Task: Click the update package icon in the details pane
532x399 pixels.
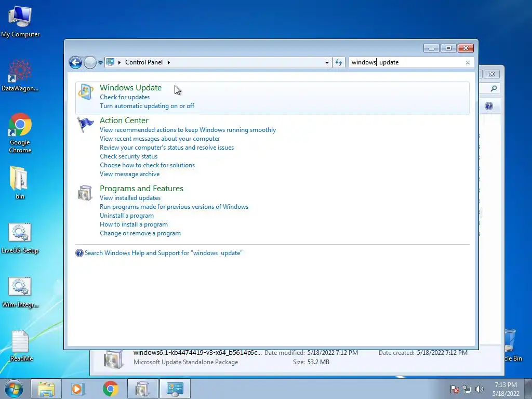Action: pos(114,360)
